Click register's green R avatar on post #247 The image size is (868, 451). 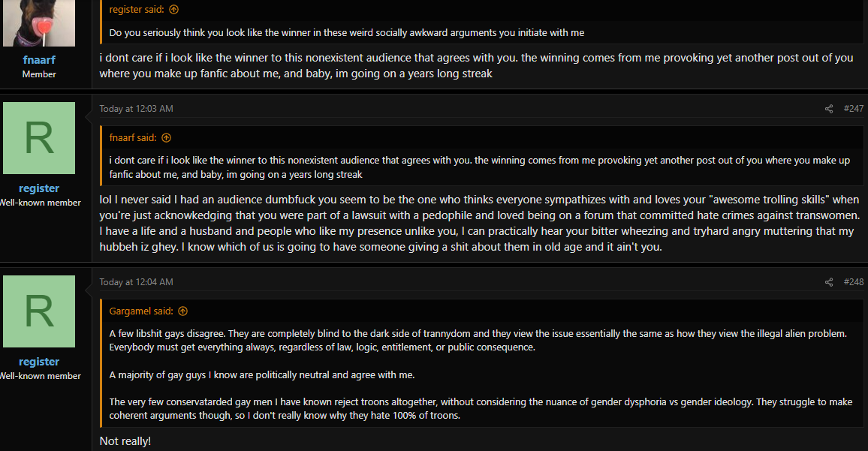[39, 138]
